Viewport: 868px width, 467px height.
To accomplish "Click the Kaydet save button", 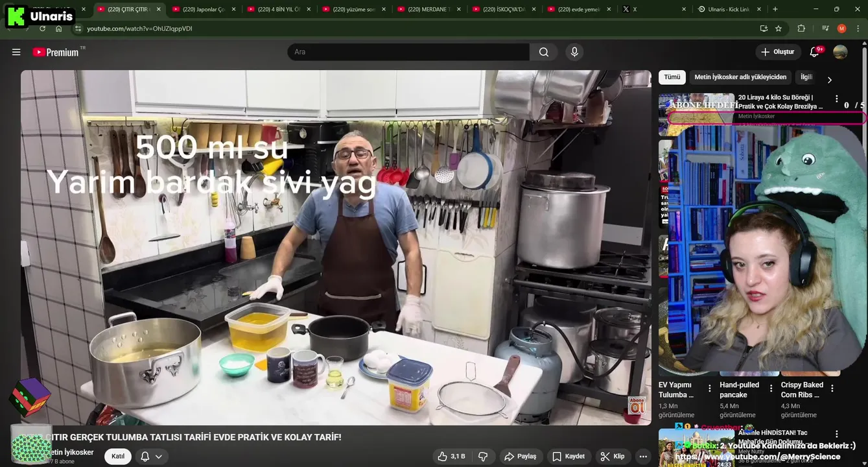I will point(569,457).
